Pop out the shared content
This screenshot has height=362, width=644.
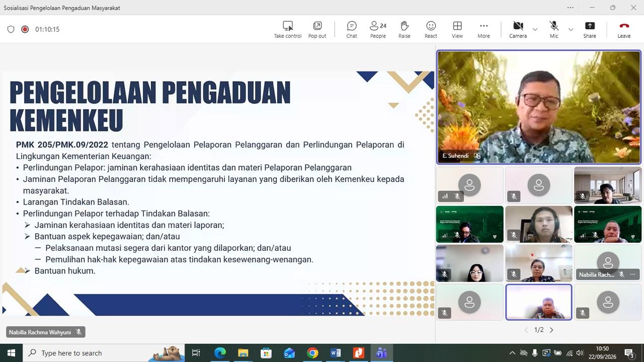click(x=317, y=29)
